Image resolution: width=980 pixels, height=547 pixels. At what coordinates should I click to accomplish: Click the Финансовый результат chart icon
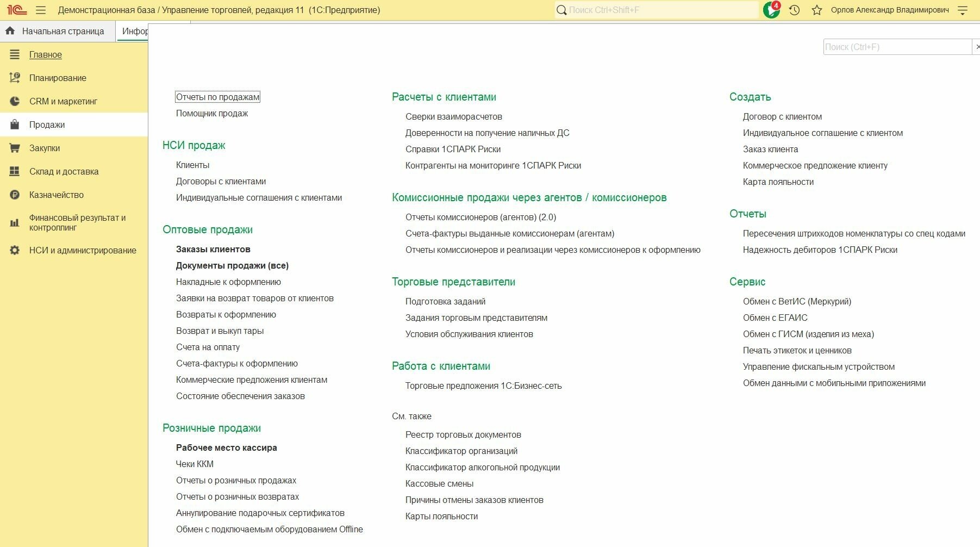15,222
